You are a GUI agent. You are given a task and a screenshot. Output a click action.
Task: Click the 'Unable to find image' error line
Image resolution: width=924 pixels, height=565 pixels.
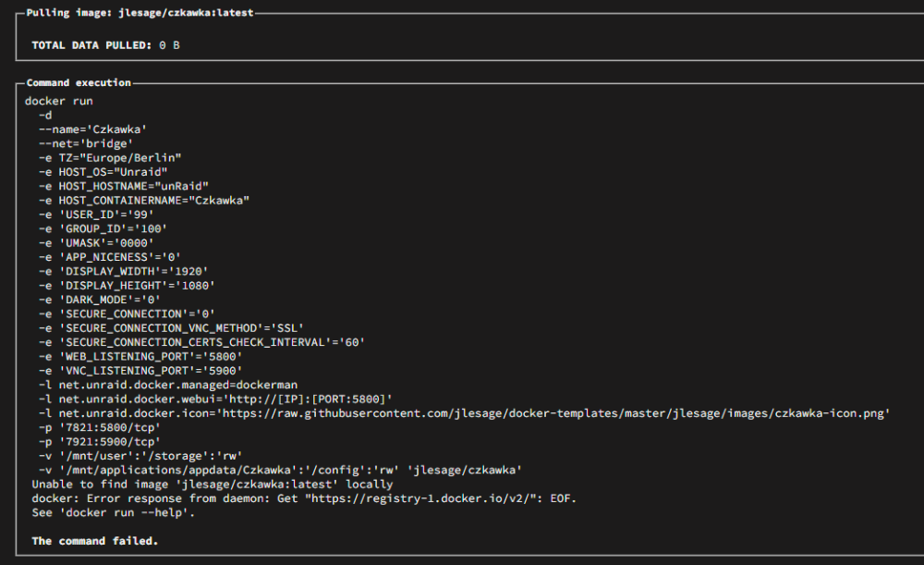point(213,485)
